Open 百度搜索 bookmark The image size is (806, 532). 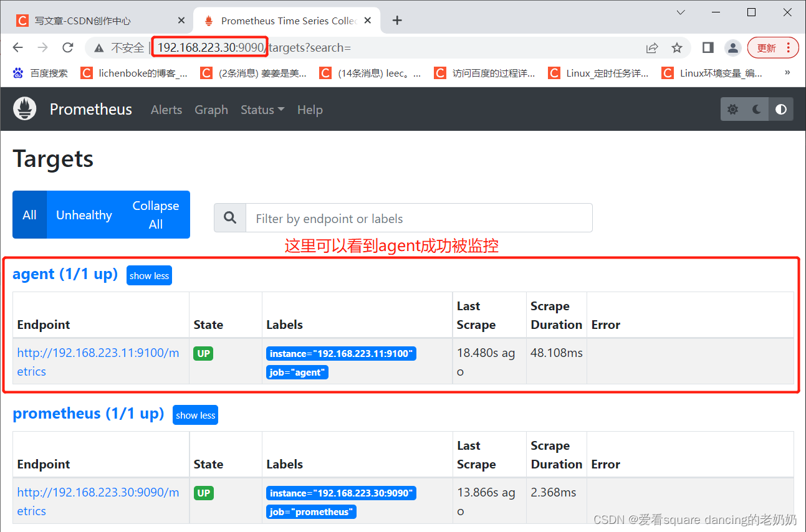[x=41, y=73]
